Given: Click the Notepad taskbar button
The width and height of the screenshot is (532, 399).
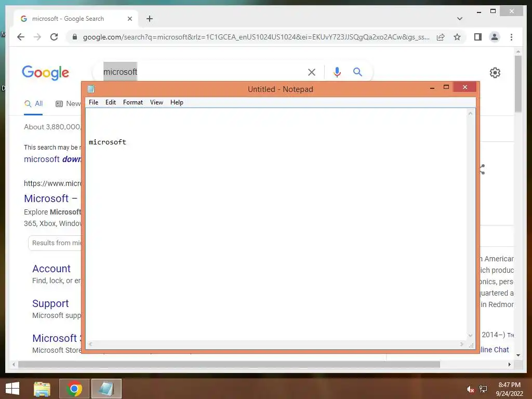Looking at the screenshot, I should pyautogui.click(x=106, y=389).
